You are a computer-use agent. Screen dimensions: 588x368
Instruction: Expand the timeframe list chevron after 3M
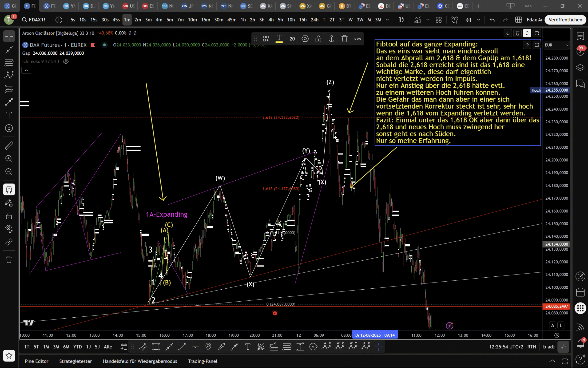pyautogui.click(x=387, y=20)
